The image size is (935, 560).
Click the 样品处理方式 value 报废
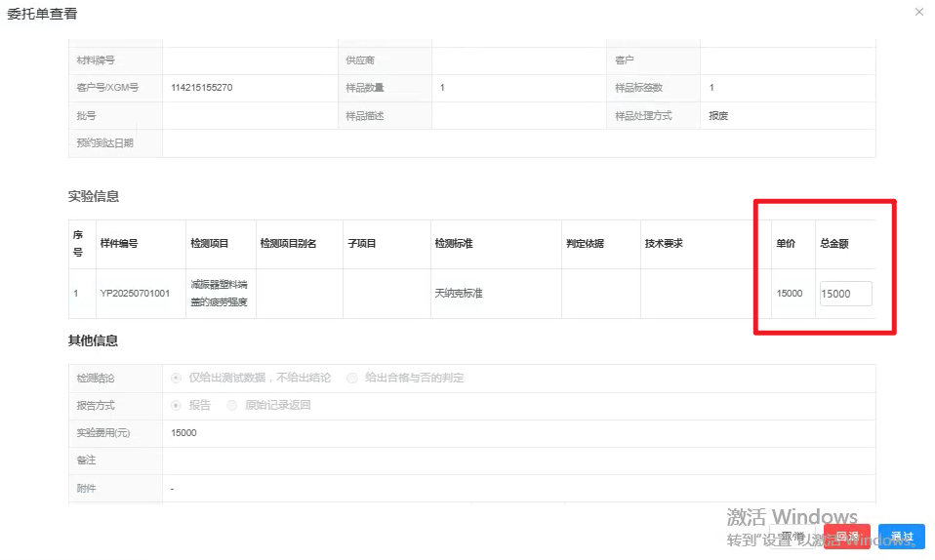718,116
